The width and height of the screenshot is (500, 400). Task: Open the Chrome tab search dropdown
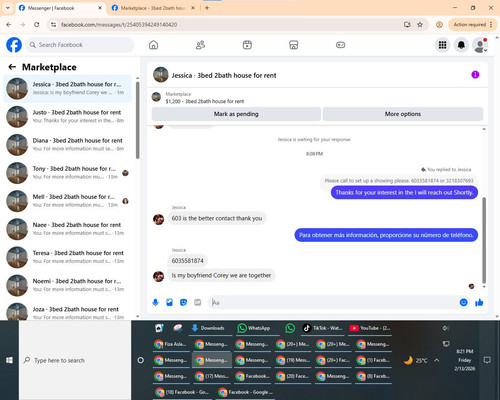pos(8,8)
